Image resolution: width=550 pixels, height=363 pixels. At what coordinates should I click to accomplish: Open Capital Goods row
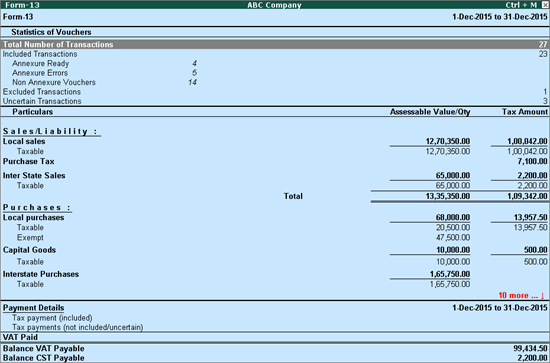click(x=275, y=250)
